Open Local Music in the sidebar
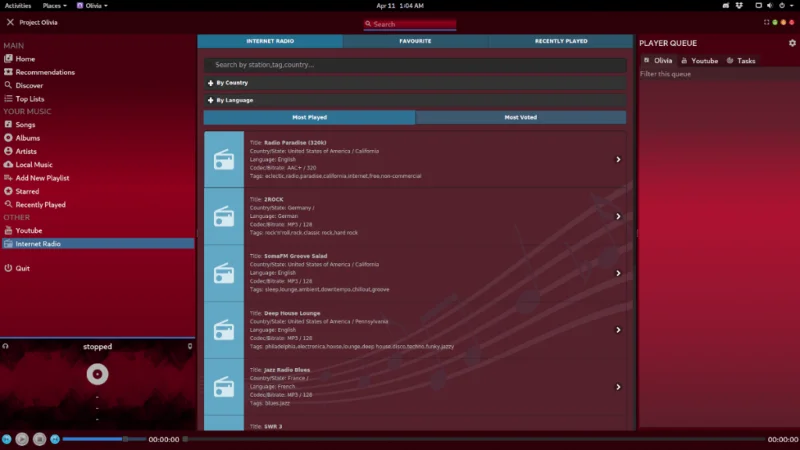Screen dimensions: 800x450 28,164
